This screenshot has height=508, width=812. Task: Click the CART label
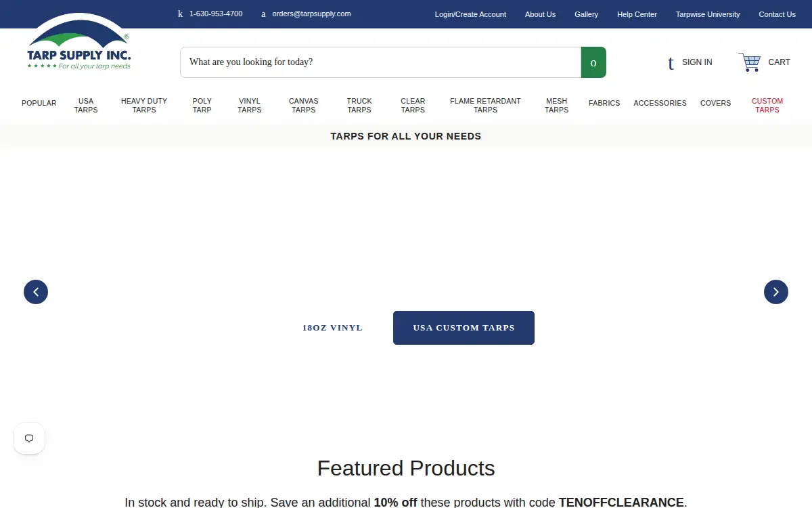coord(779,62)
